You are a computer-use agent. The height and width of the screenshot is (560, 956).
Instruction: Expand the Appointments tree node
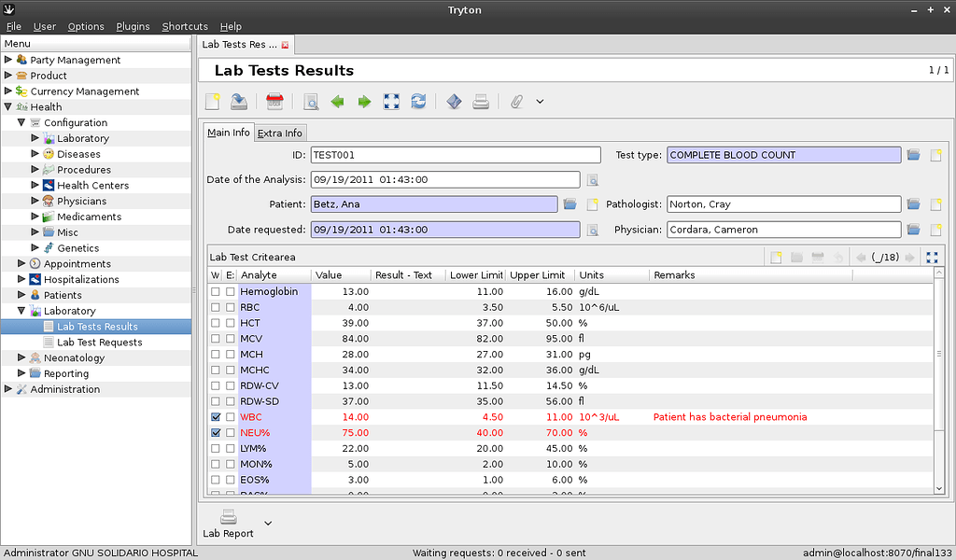click(22, 264)
